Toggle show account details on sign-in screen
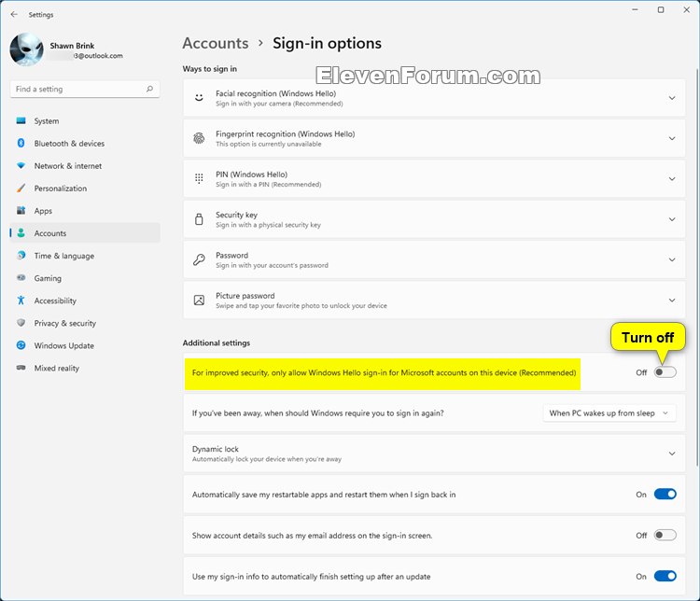The width and height of the screenshot is (700, 601). pyautogui.click(x=665, y=535)
